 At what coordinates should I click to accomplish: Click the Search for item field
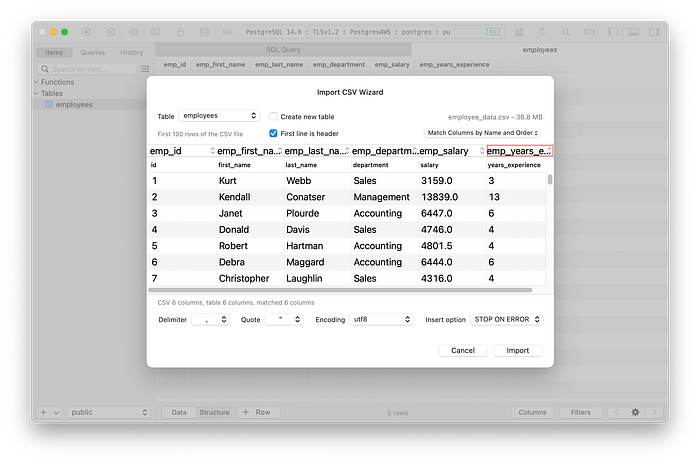(88, 69)
